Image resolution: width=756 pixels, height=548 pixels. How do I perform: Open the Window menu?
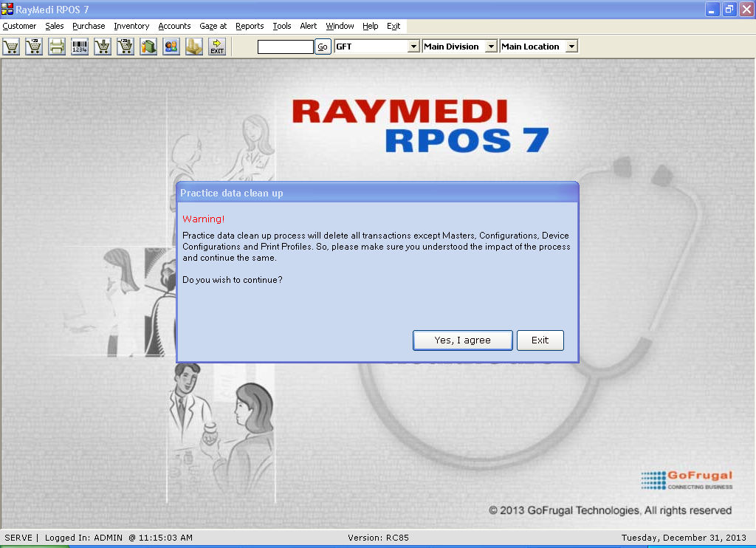click(x=340, y=26)
